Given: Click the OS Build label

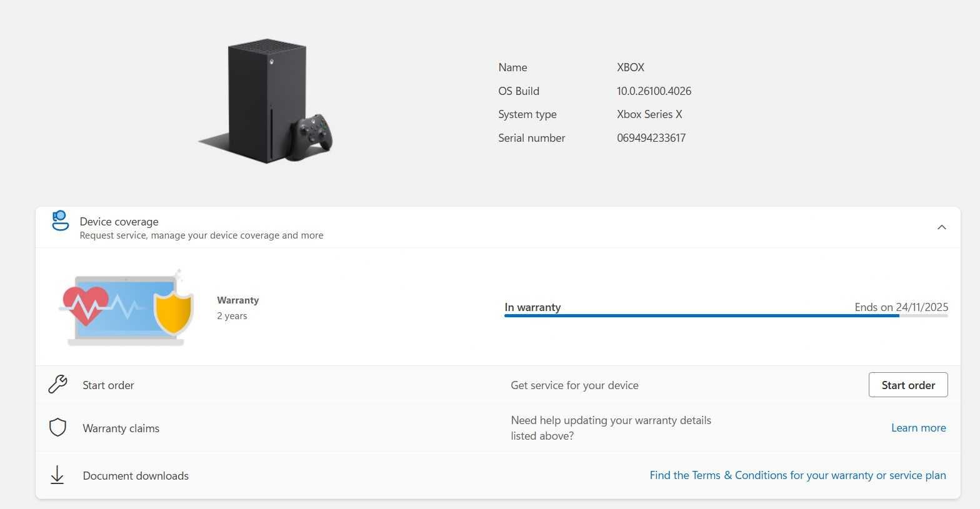Looking at the screenshot, I should (x=518, y=91).
